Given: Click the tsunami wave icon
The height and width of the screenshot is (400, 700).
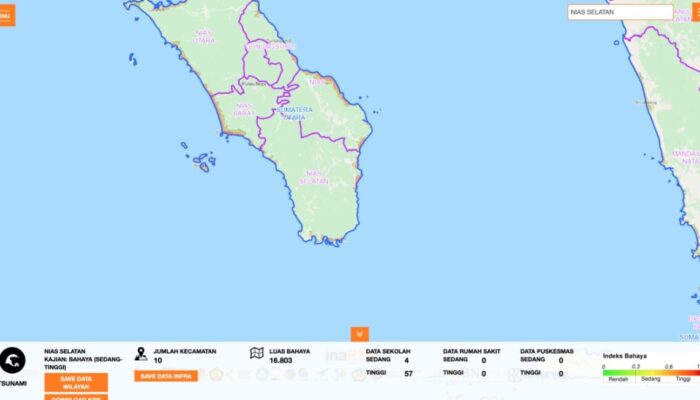Looking at the screenshot, I should pos(12,360).
